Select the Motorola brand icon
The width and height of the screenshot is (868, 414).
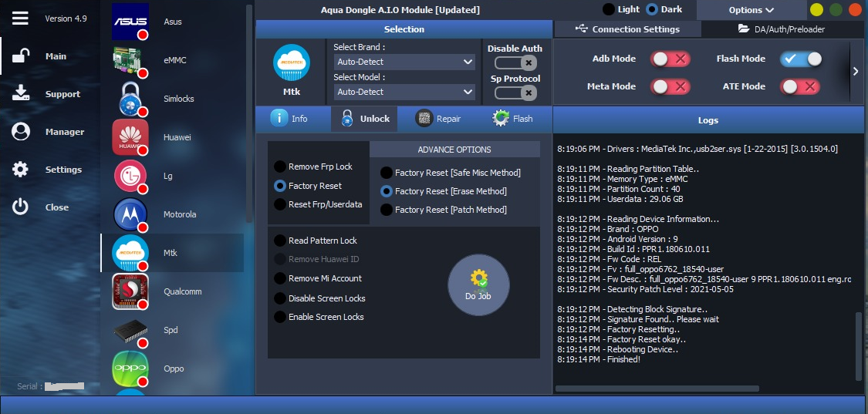coord(130,214)
